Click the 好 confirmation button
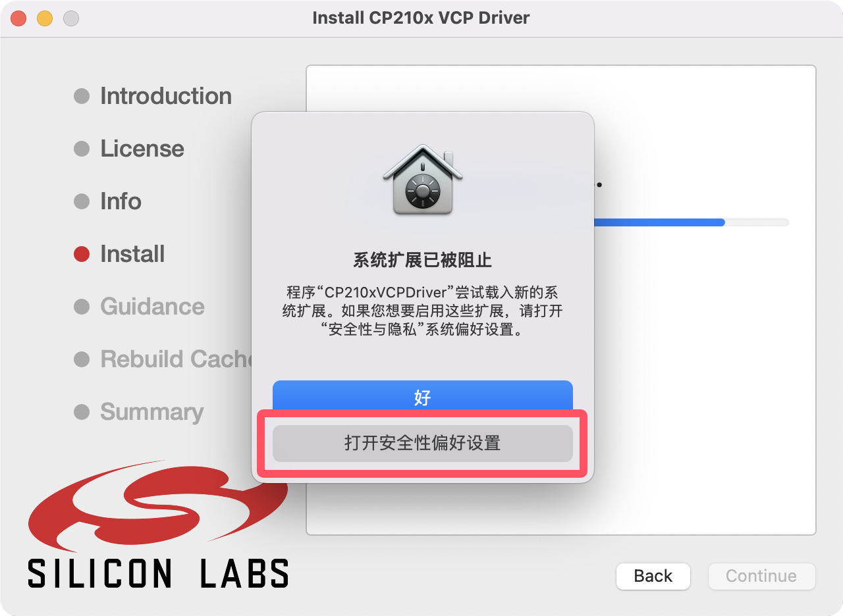843x616 pixels. point(423,397)
